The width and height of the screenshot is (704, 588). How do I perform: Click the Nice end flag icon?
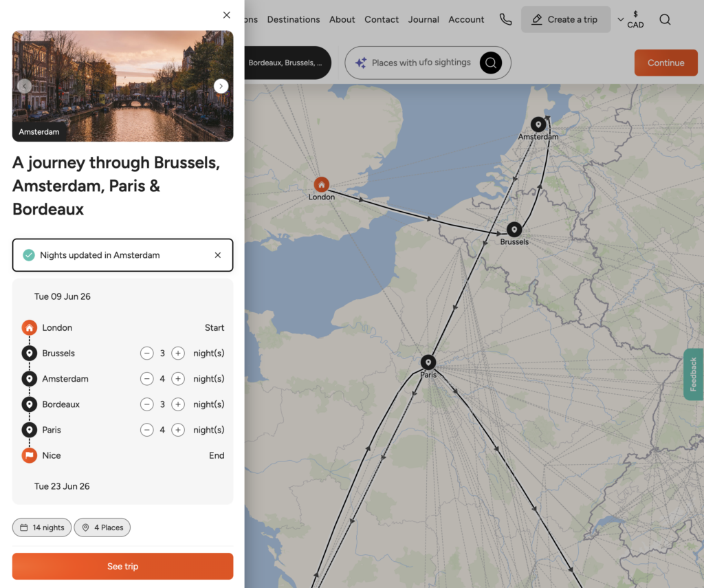coord(29,455)
